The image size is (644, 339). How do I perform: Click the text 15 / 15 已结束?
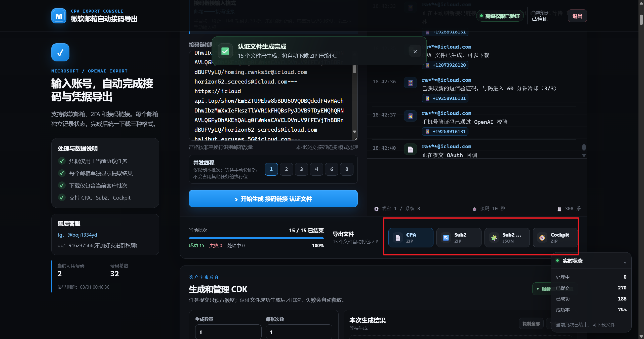[x=306, y=231]
